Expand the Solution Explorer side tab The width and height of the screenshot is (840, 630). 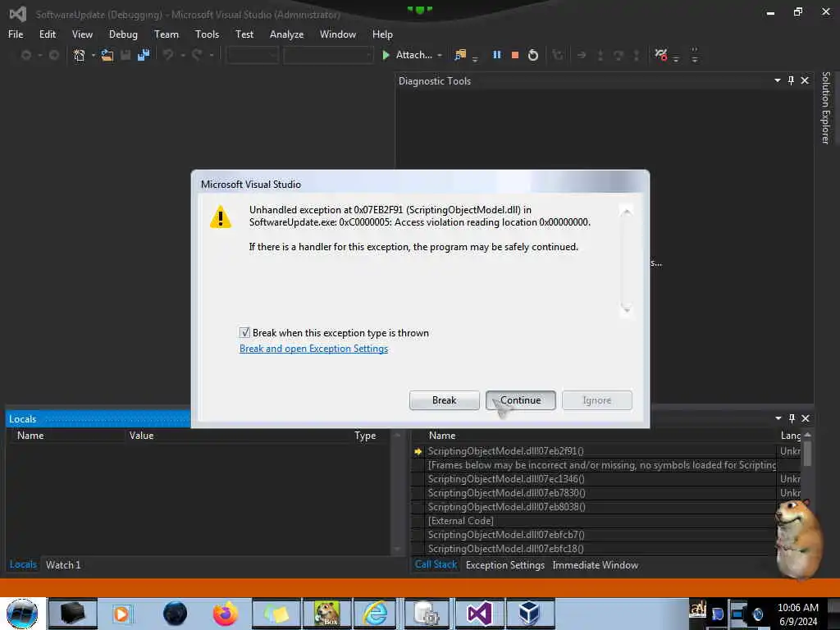point(825,107)
